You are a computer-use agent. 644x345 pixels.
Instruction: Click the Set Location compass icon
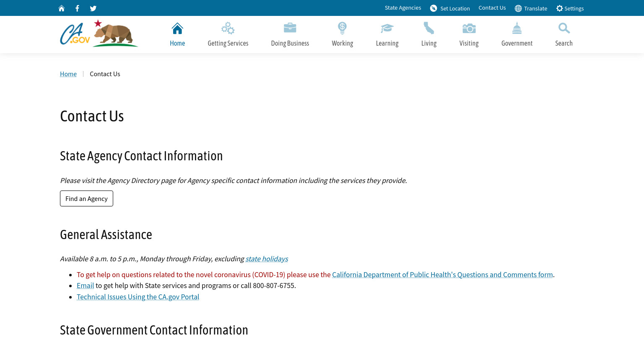(434, 8)
